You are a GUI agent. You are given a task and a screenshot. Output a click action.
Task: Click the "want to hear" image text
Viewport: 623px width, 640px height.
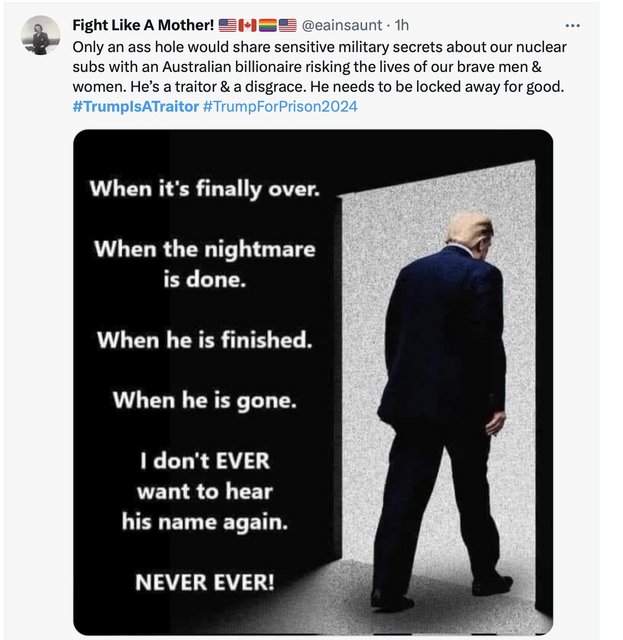(x=205, y=491)
